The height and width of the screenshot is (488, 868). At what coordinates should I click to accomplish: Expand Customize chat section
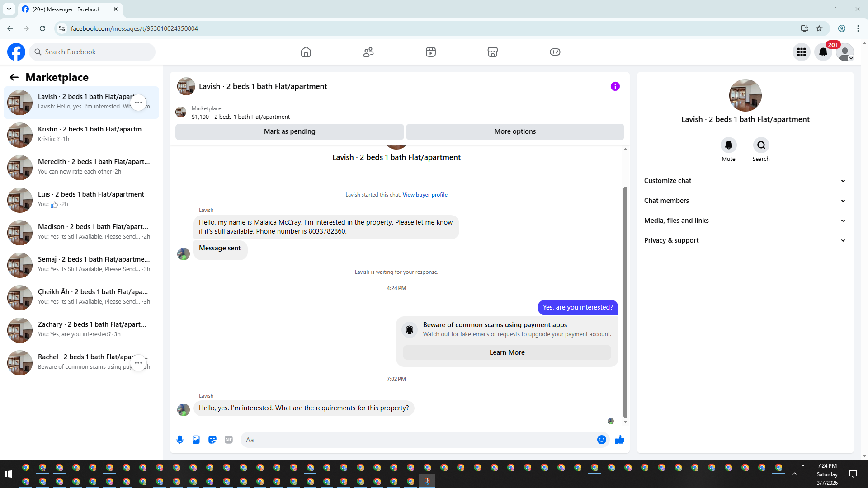click(745, 181)
